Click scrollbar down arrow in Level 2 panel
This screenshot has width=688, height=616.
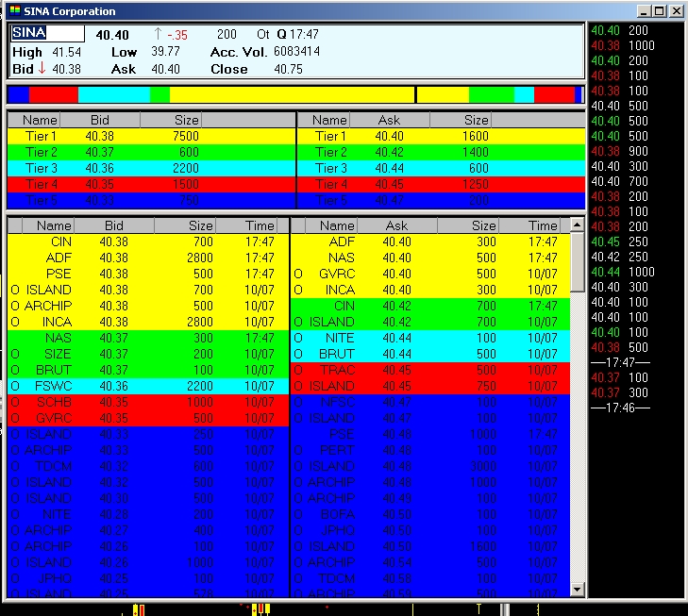tap(577, 590)
